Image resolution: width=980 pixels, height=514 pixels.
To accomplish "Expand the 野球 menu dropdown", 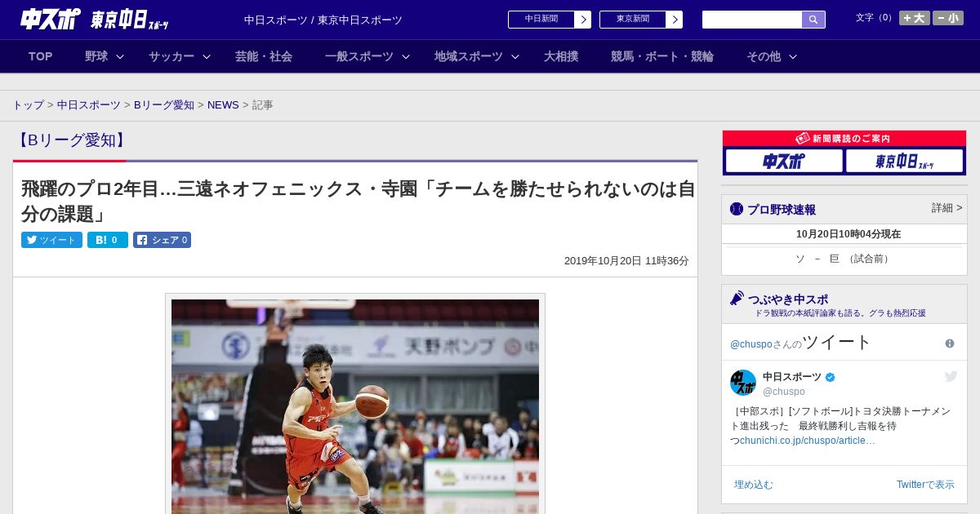I will (104, 56).
